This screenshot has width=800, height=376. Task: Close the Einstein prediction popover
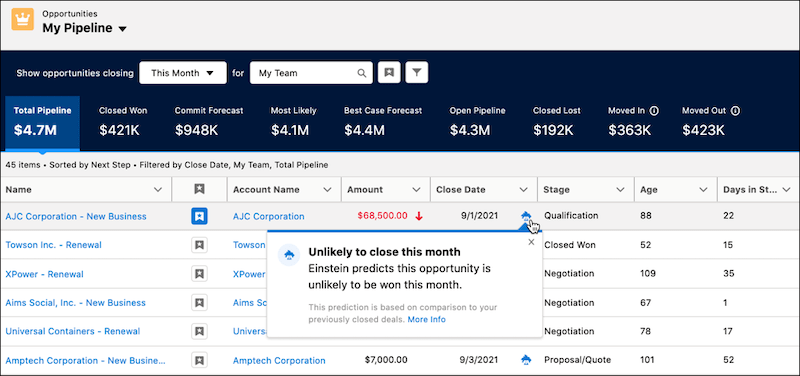tap(531, 242)
